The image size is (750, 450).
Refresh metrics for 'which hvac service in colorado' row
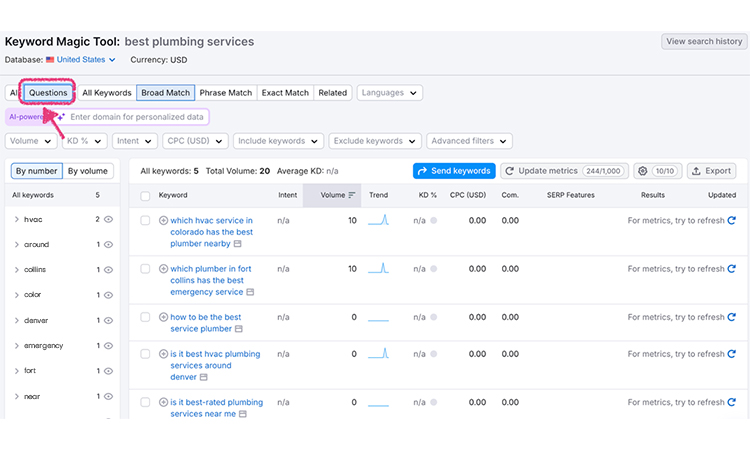click(x=731, y=220)
